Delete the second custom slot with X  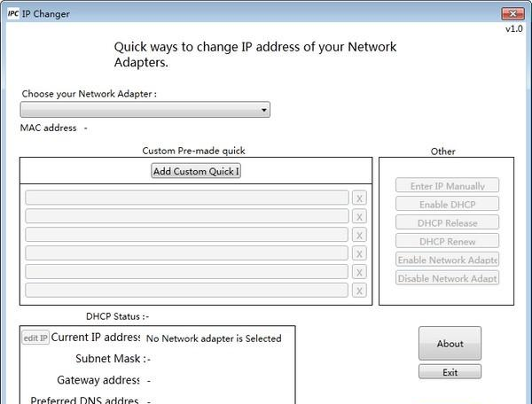[359, 216]
